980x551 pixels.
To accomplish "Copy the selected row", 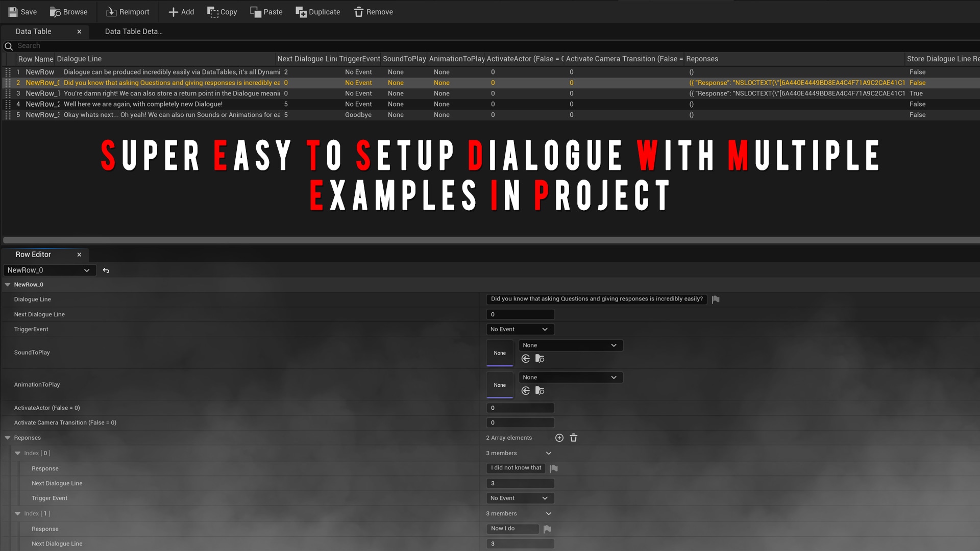I will (222, 12).
